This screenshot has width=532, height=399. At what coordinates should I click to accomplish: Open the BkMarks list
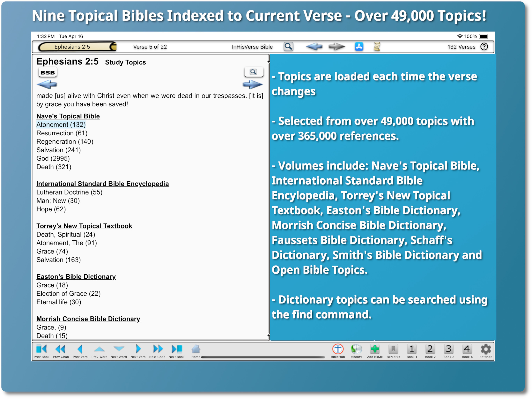tap(393, 351)
